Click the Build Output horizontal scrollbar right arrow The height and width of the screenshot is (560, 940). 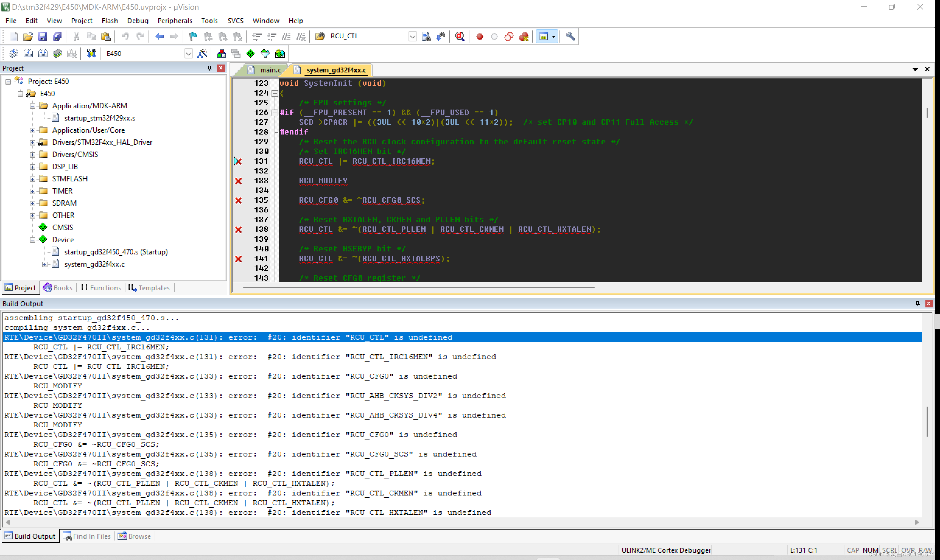(x=917, y=522)
